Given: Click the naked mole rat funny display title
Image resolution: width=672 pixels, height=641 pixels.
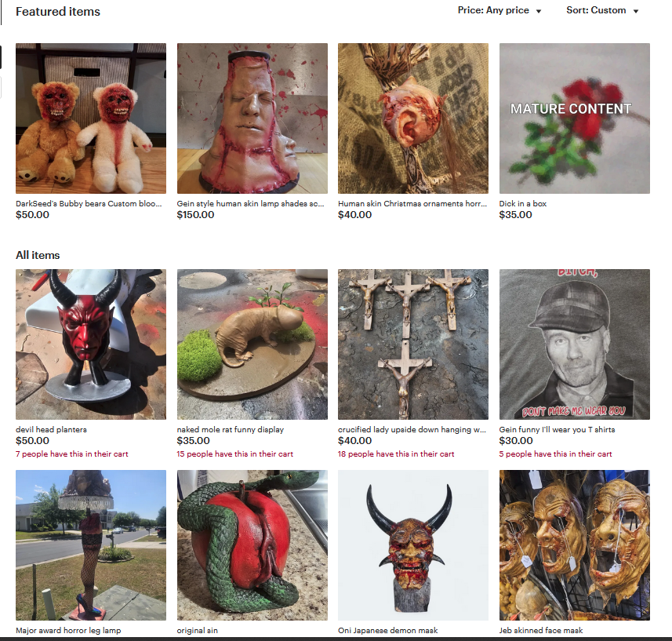Looking at the screenshot, I should click(231, 430).
